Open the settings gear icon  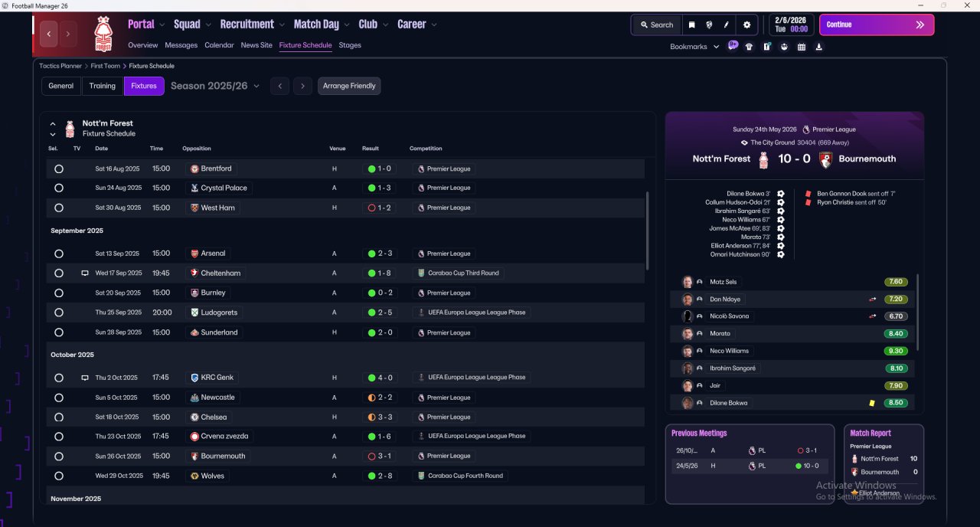pos(747,25)
